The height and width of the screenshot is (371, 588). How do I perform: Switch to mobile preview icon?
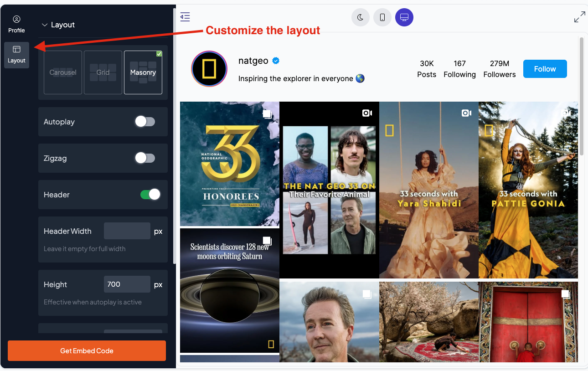(382, 17)
